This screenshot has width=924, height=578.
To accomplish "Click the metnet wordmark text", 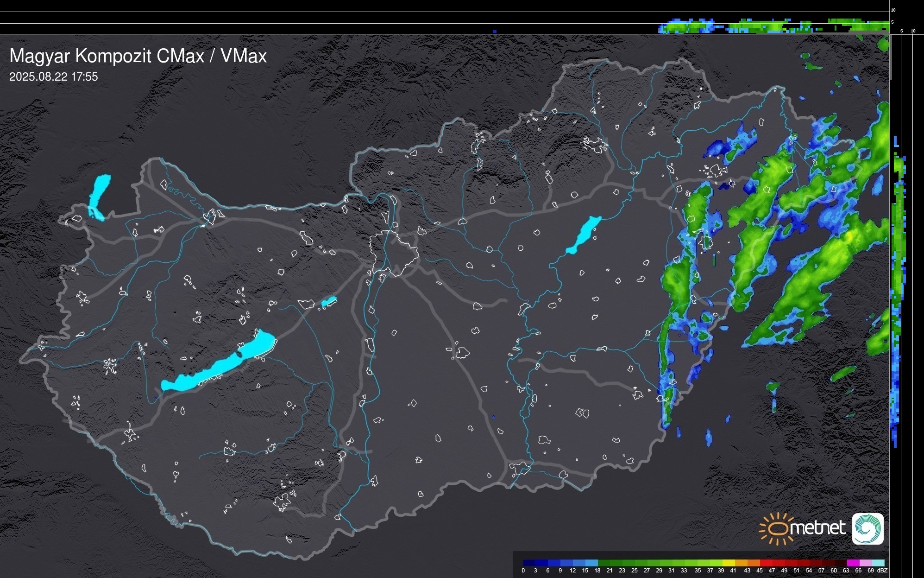I will coord(817,528).
